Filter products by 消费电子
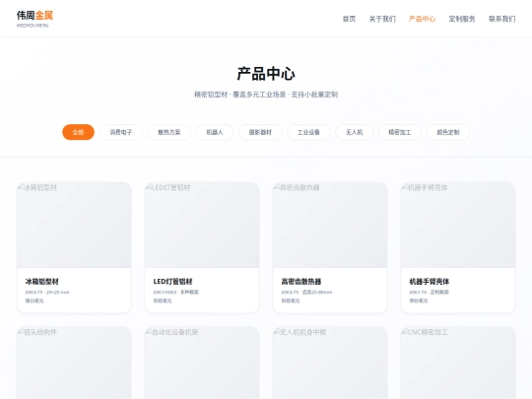The height and width of the screenshot is (399, 532). point(121,132)
